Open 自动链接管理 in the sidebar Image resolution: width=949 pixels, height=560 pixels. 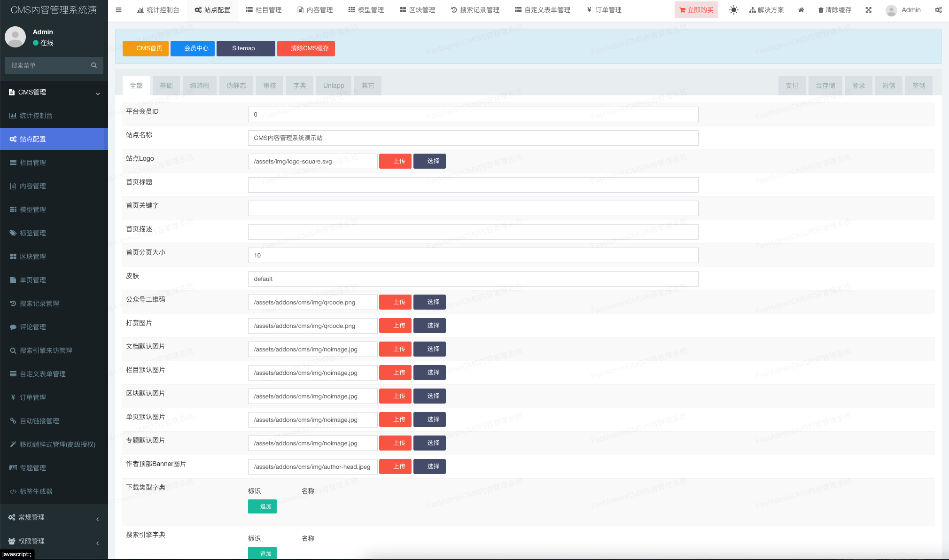tap(39, 421)
